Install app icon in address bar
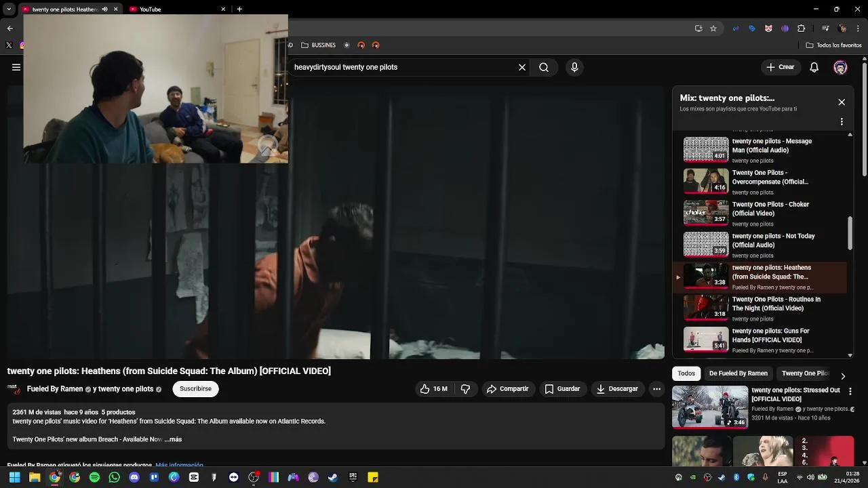 [x=698, y=28]
